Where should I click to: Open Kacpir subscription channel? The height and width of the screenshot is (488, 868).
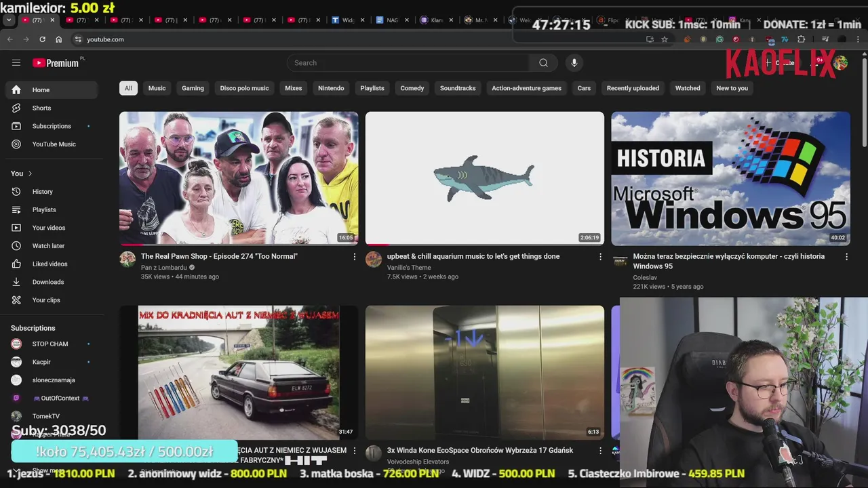point(52,362)
